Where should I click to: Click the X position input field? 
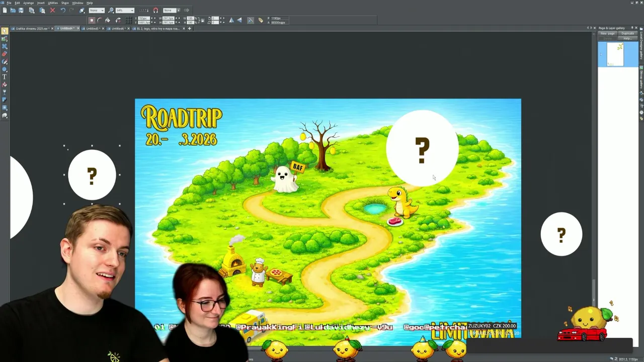[143, 18]
